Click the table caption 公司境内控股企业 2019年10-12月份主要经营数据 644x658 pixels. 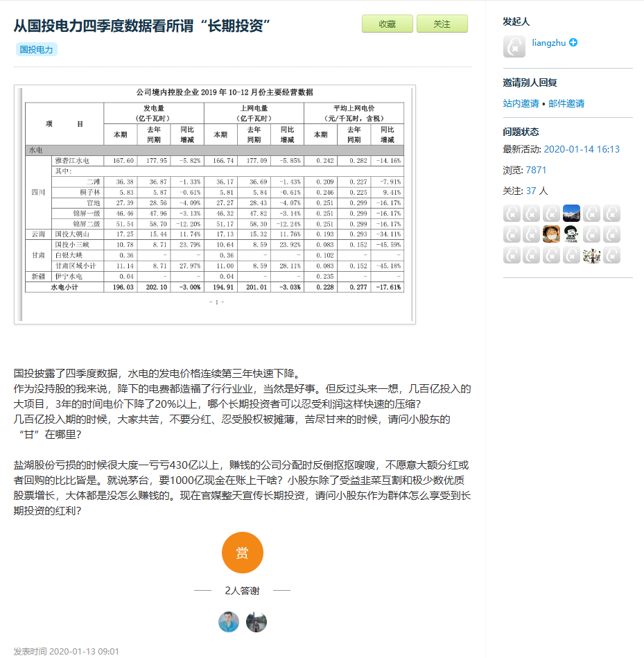225,92
